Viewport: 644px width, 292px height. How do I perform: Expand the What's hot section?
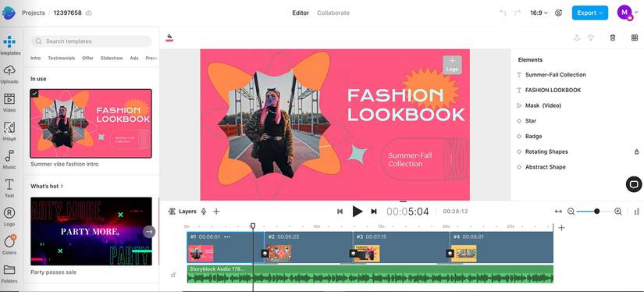[x=47, y=186]
